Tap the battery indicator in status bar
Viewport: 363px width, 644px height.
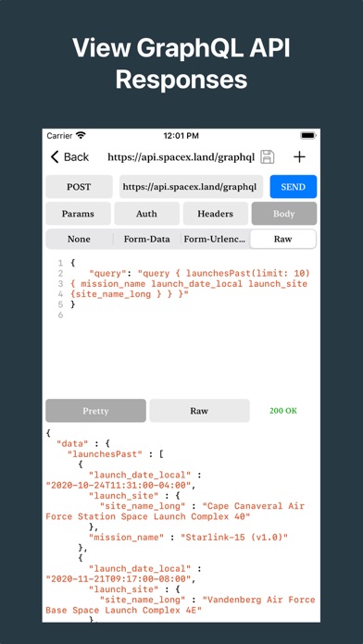[x=307, y=135]
